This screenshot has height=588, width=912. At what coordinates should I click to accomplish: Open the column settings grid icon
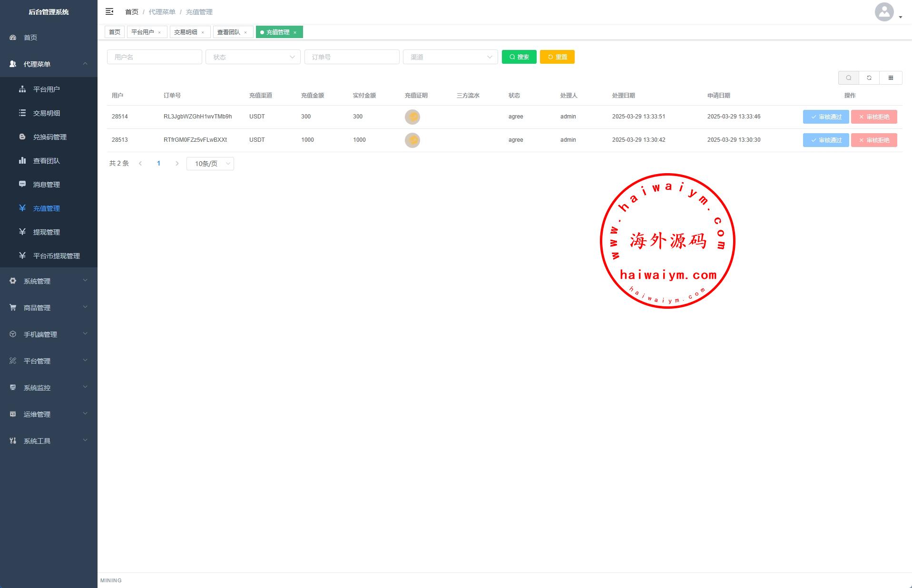891,78
